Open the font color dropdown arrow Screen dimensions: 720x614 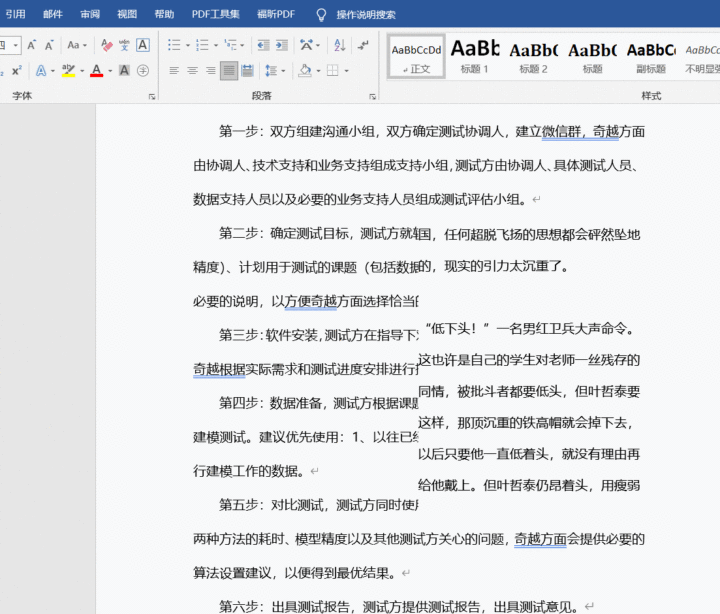point(109,70)
